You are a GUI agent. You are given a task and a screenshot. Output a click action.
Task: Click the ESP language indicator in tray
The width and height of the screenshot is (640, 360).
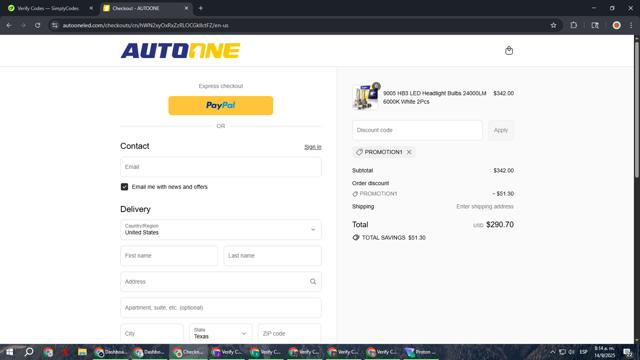584,352
